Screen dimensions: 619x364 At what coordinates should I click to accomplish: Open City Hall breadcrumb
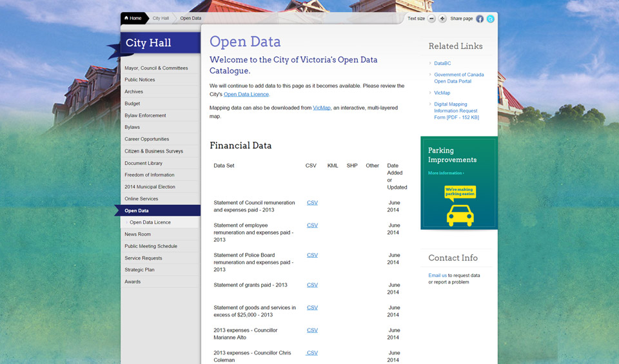tap(161, 18)
